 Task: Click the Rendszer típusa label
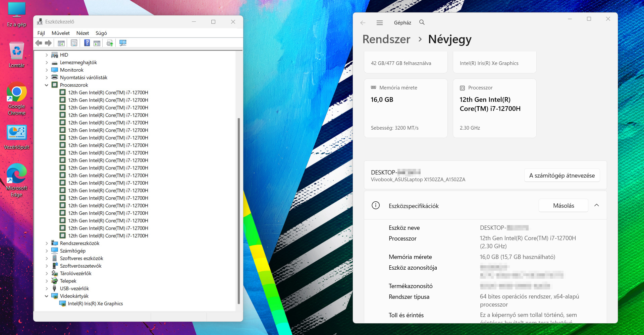coord(409,297)
